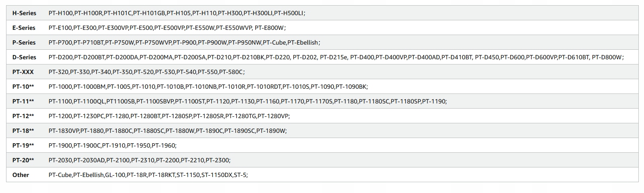The image size is (644, 193).
Task: Click the model list starting with PT-320
Action: (147, 72)
